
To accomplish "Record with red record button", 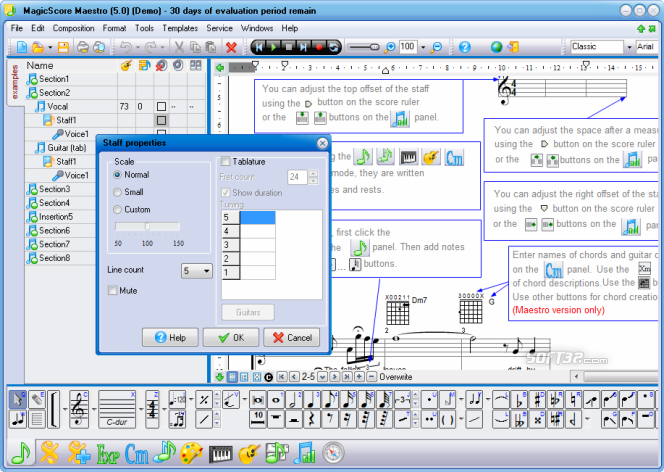I will point(319,47).
